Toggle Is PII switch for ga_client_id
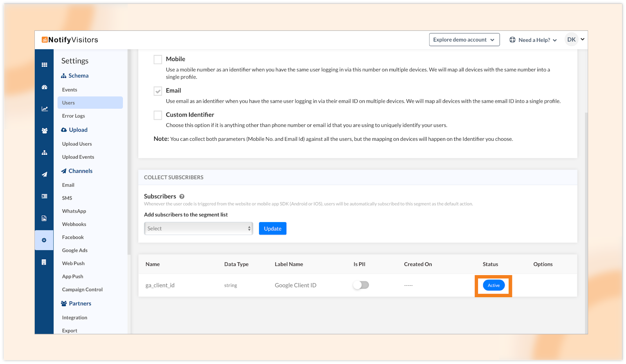The width and height of the screenshot is (626, 364). pyautogui.click(x=361, y=285)
